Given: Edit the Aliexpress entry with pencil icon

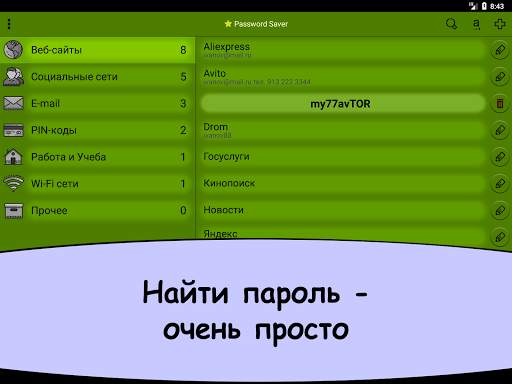Looking at the screenshot, I should tap(500, 50).
